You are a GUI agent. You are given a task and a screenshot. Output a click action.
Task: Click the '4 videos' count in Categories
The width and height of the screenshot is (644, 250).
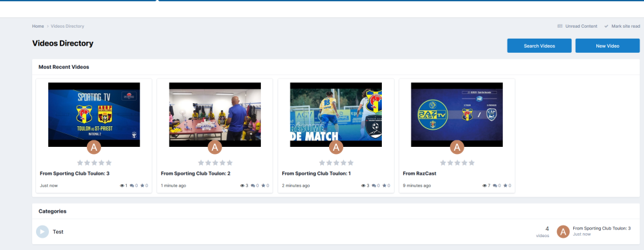coord(542,232)
